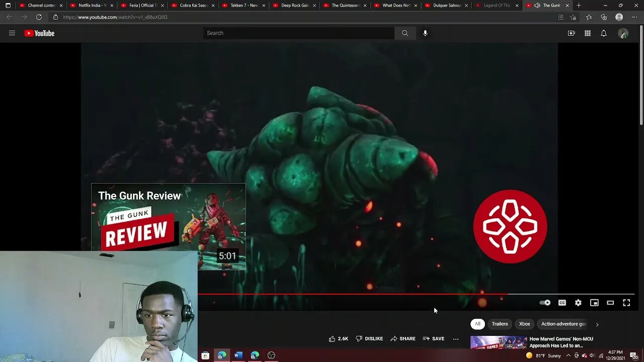Enable miniplayer mode
This screenshot has width=644, height=362.
click(594, 303)
